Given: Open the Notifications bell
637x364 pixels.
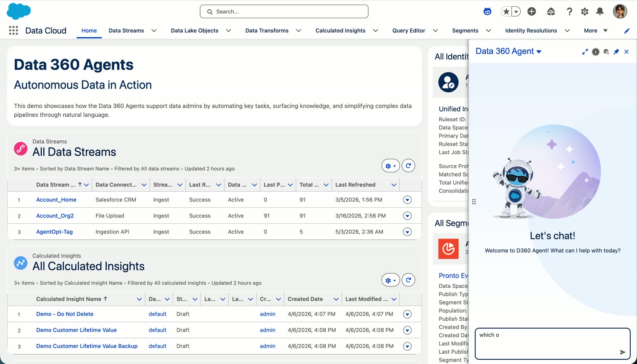Looking at the screenshot, I should [600, 12].
